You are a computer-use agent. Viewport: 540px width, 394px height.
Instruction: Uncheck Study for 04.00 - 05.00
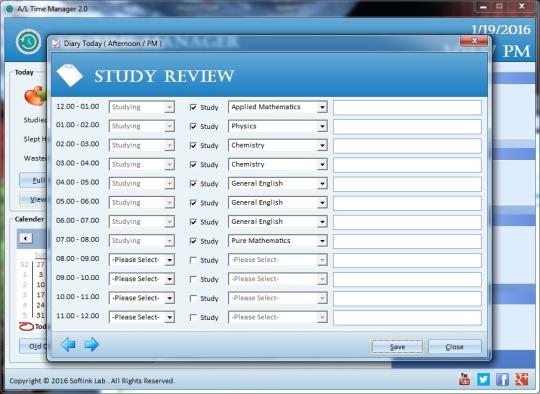(x=193, y=184)
